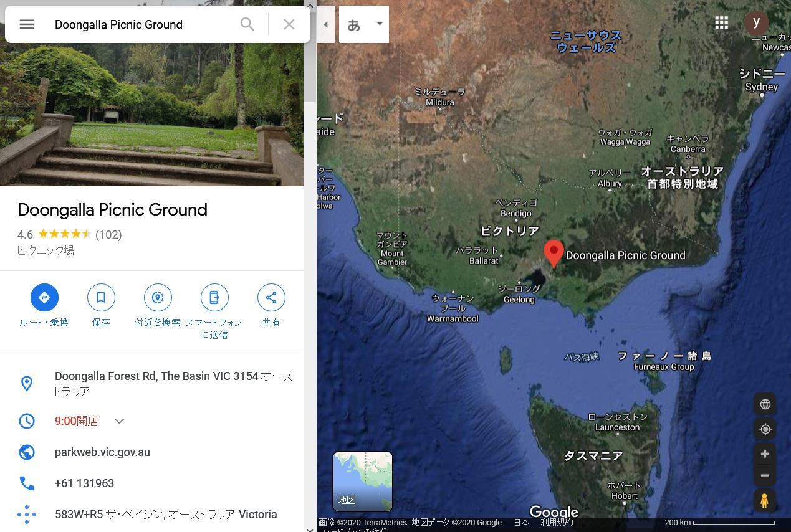This screenshot has height=532, width=791.
Task: Click the 4.6 star rating
Action: pyautogui.click(x=54, y=235)
